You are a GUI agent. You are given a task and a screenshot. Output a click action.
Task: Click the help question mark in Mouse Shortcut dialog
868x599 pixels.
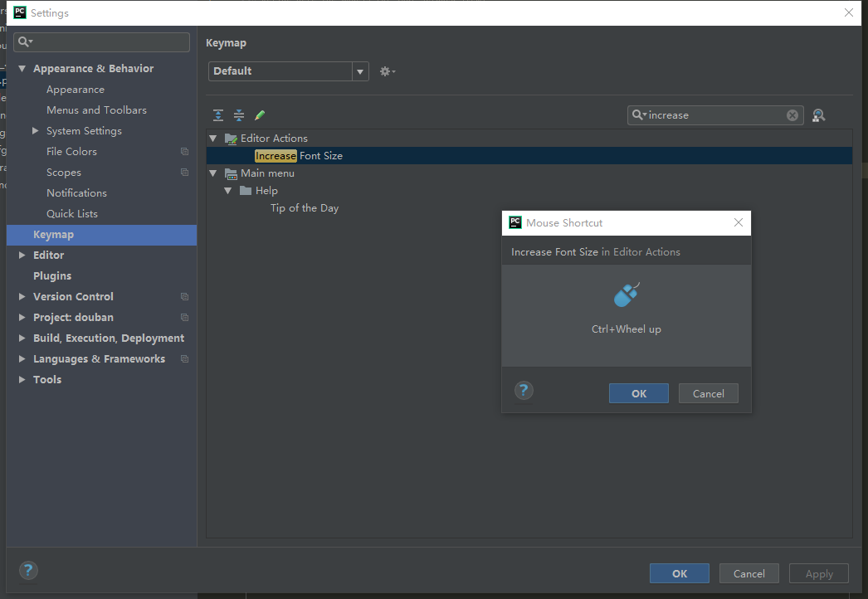(x=523, y=390)
